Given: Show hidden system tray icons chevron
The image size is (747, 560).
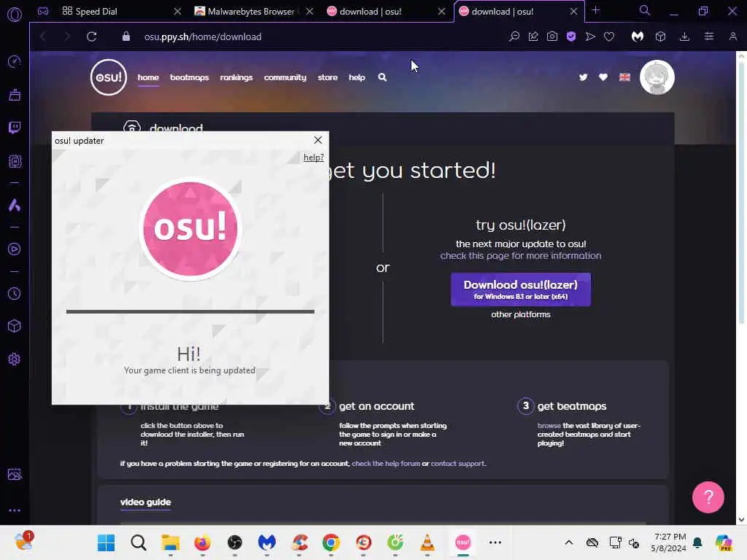Looking at the screenshot, I should [x=569, y=542].
